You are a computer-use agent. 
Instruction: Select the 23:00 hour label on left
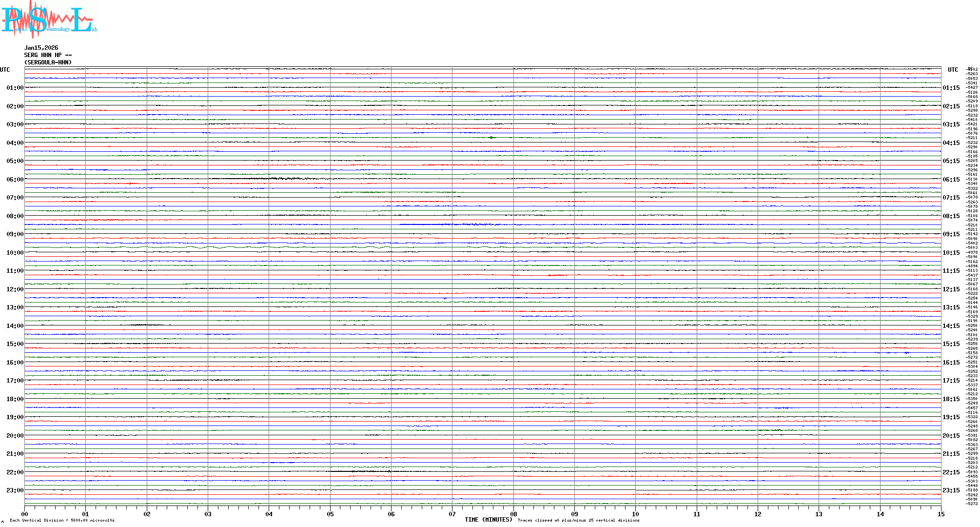(15, 490)
